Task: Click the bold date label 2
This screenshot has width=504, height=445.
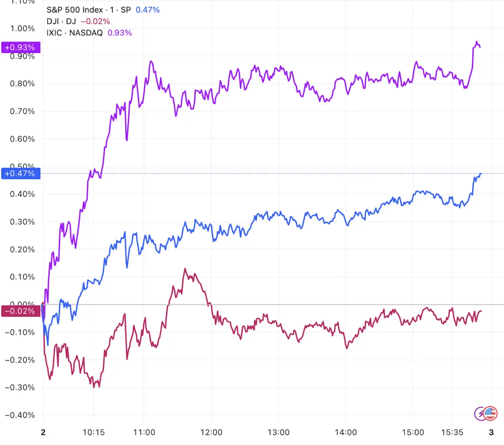Action: click(x=43, y=433)
